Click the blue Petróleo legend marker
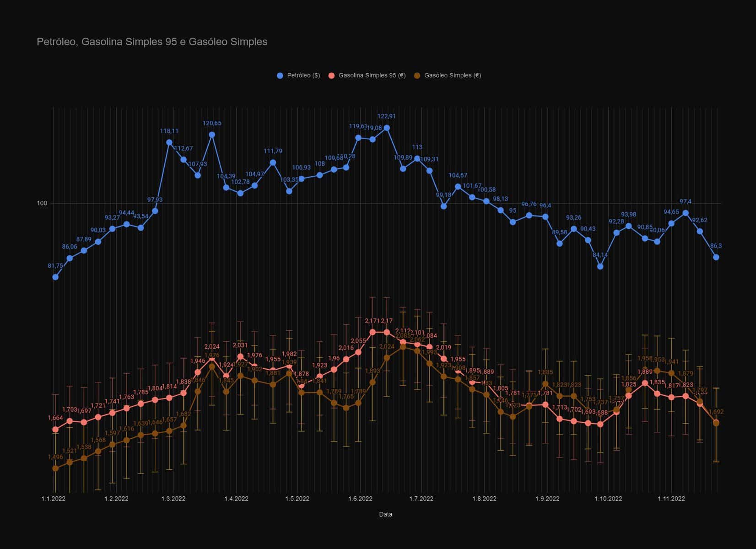The width and height of the screenshot is (756, 549). point(280,75)
